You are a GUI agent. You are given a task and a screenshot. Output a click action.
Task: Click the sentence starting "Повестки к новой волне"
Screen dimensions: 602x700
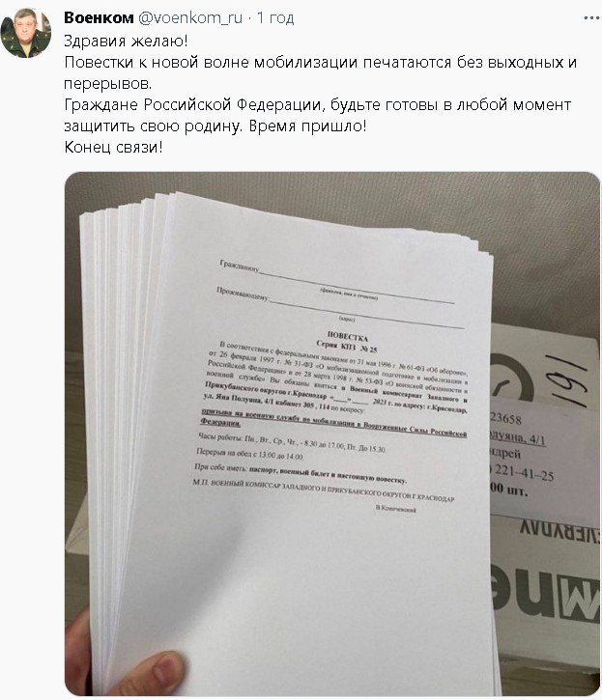[321, 72]
